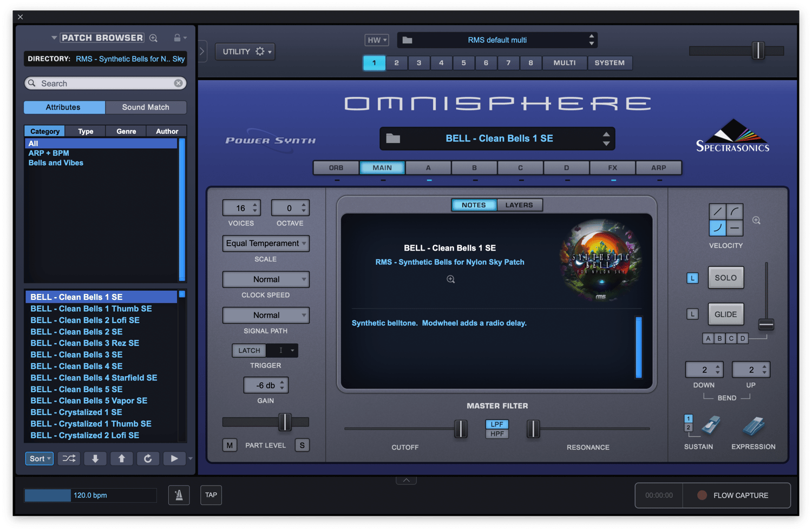The height and width of the screenshot is (531, 812).
Task: Enable the SOLO mode button
Action: tap(725, 278)
